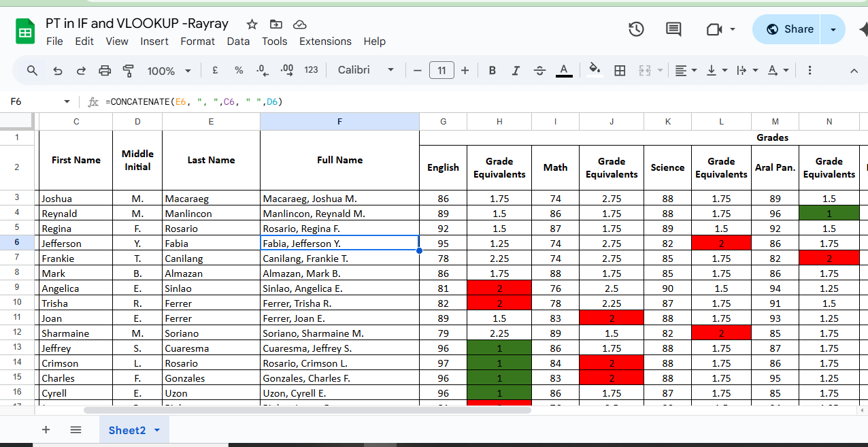This screenshot has width=868, height=447.
Task: Click the Share button
Action: [x=789, y=29]
